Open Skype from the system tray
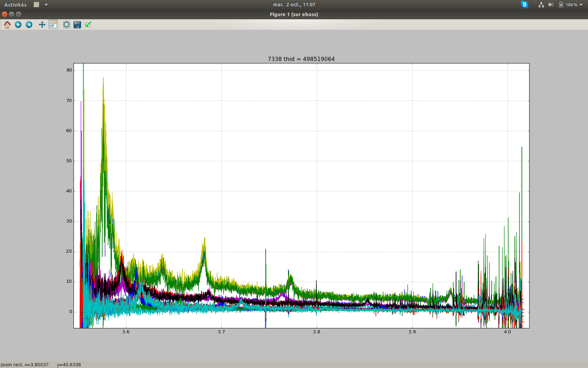The image size is (588, 368). [524, 5]
